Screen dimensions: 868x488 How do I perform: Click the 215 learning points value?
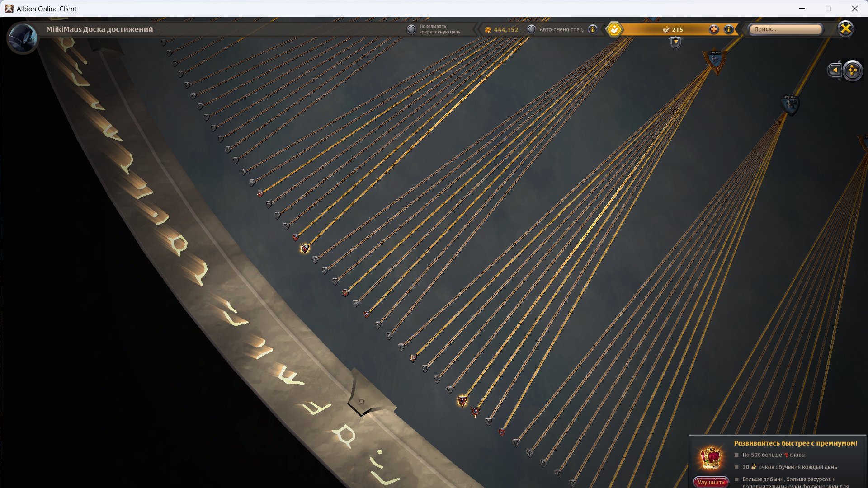point(677,30)
